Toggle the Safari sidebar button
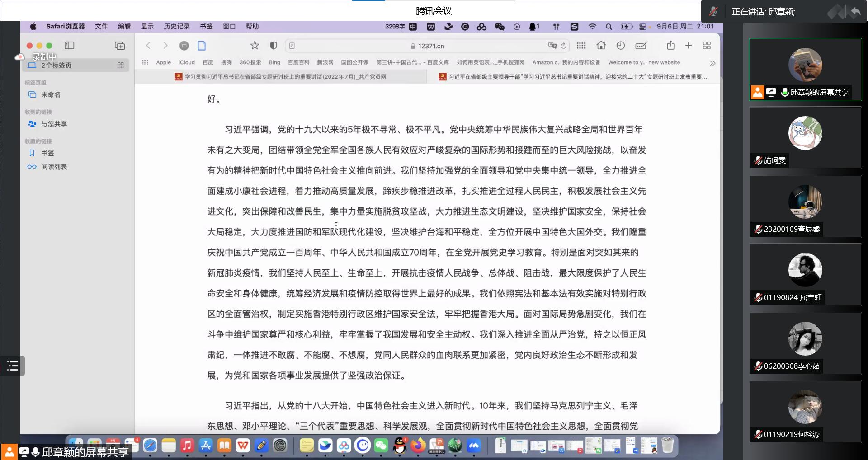Viewport: 868px width, 460px height. pos(69,46)
